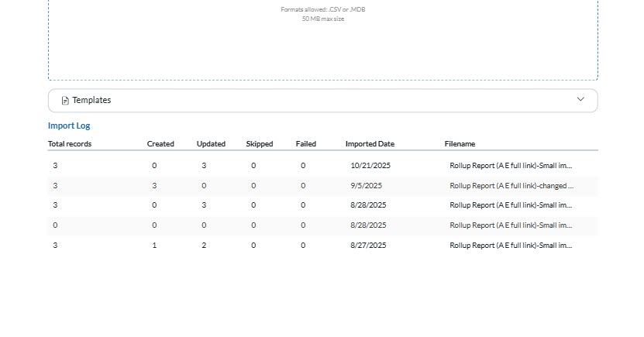Open the filename in the zero-total-records import row

click(511, 225)
